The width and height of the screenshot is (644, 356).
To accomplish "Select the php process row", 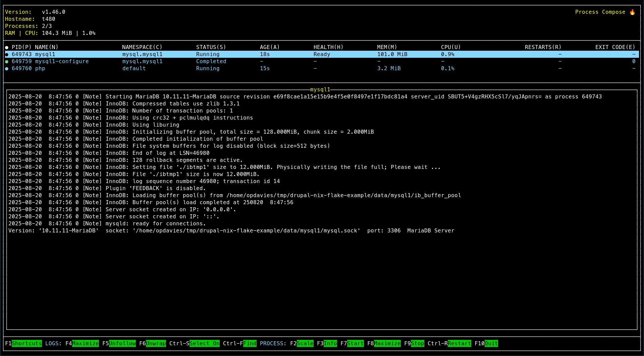I will point(40,69).
